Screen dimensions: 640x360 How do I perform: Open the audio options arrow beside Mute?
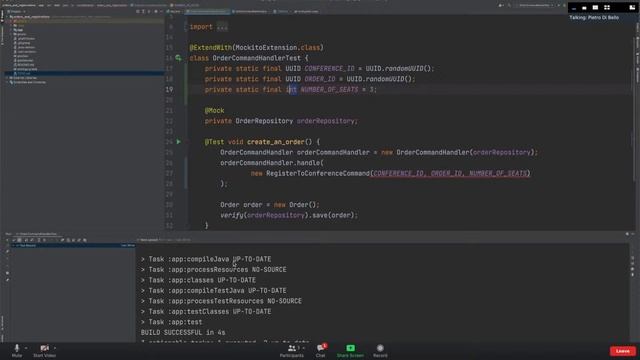coord(26,348)
